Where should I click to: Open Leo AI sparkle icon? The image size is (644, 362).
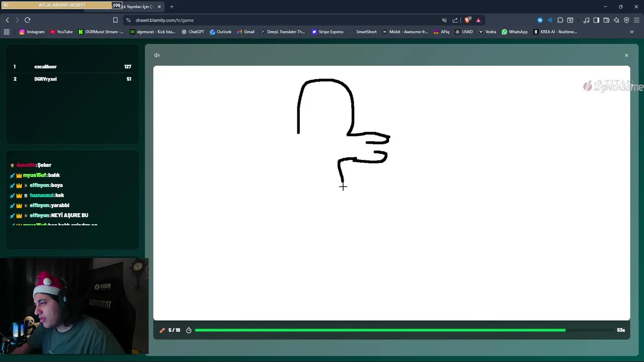[x=616, y=20]
